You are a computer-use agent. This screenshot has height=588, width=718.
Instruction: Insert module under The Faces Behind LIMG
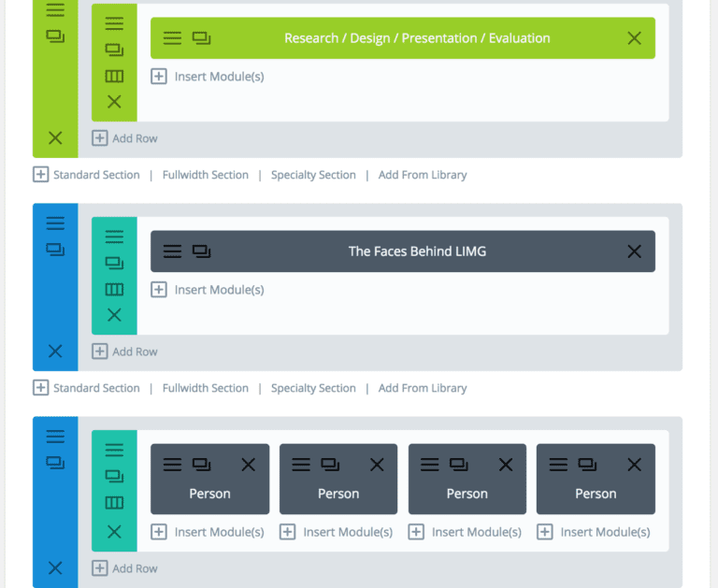208,290
